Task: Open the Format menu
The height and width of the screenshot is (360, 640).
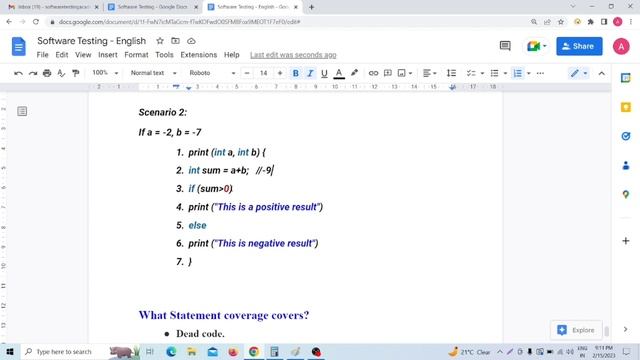Action: tap(136, 55)
